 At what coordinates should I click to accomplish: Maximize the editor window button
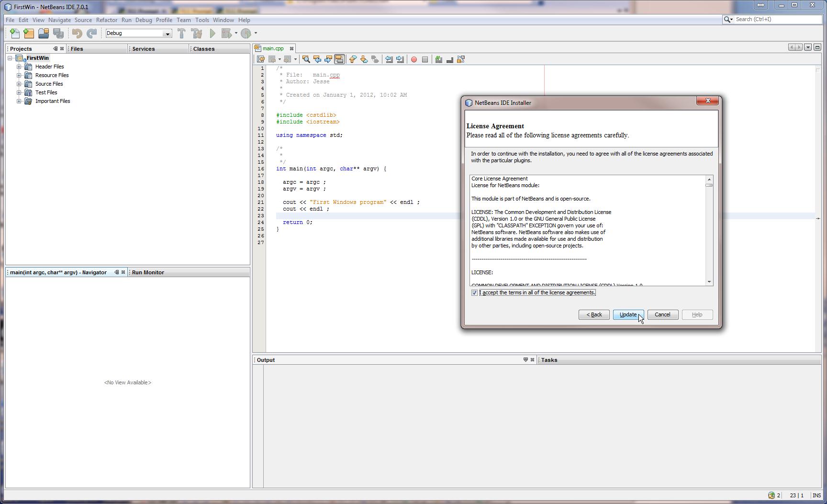pyautogui.click(x=817, y=47)
